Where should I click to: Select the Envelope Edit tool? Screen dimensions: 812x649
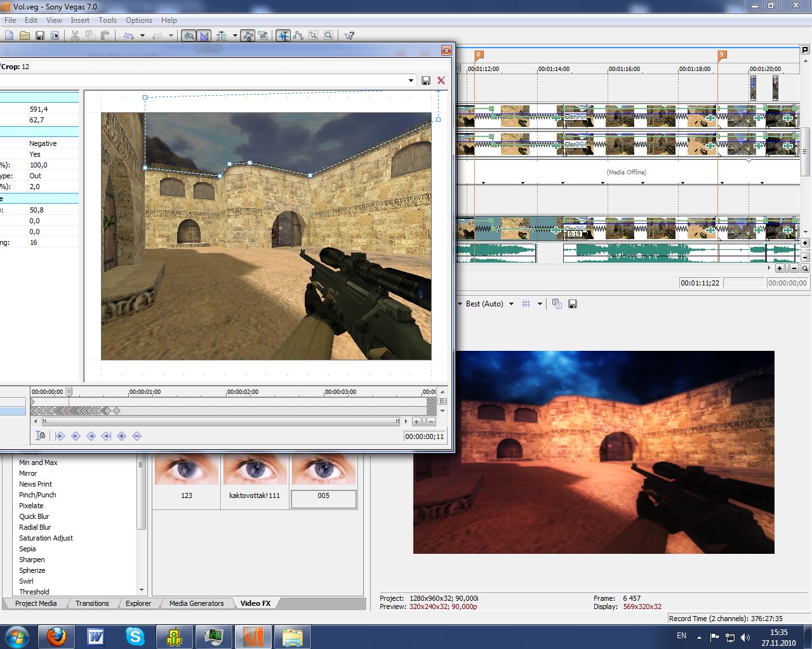tap(298, 36)
